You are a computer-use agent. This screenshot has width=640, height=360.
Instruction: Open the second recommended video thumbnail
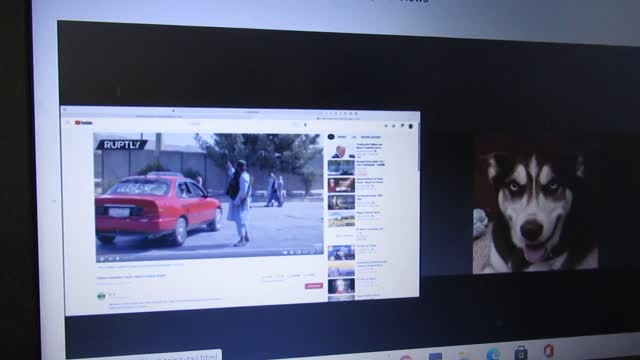tap(341, 168)
